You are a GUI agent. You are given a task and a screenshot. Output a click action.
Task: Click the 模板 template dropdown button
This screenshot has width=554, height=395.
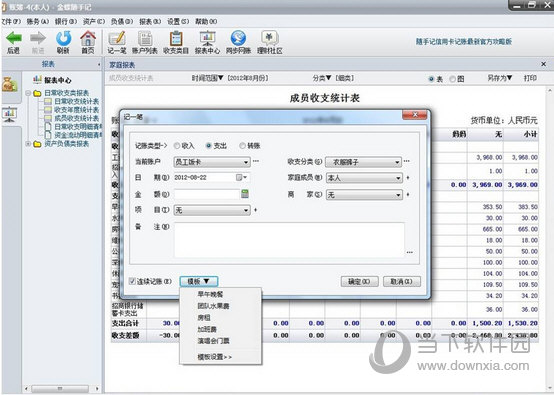coord(199,281)
